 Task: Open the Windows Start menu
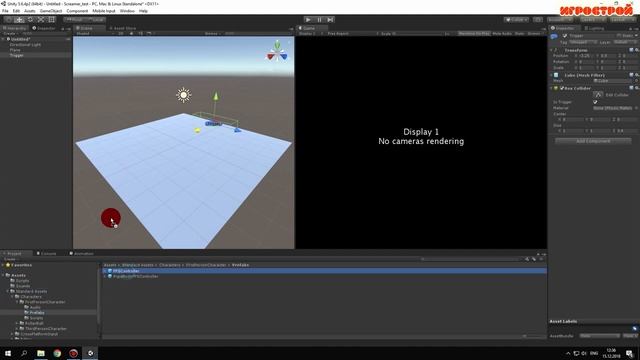coord(8,353)
